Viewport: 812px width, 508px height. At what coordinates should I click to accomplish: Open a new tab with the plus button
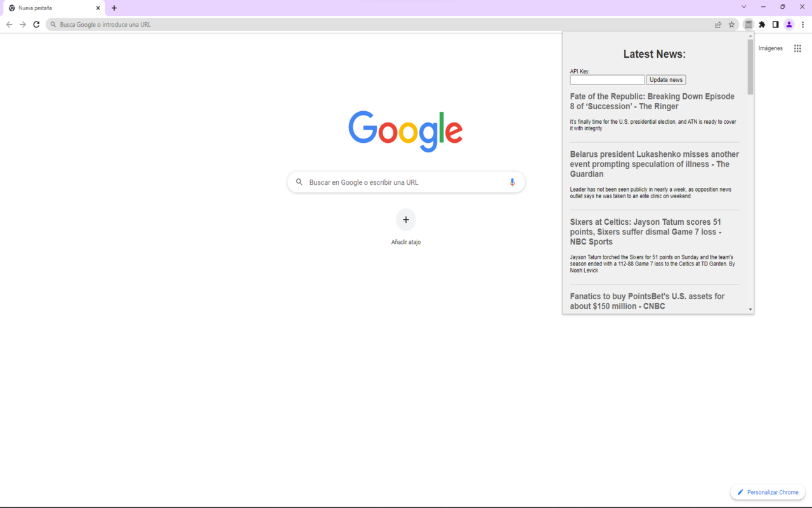pyautogui.click(x=114, y=8)
